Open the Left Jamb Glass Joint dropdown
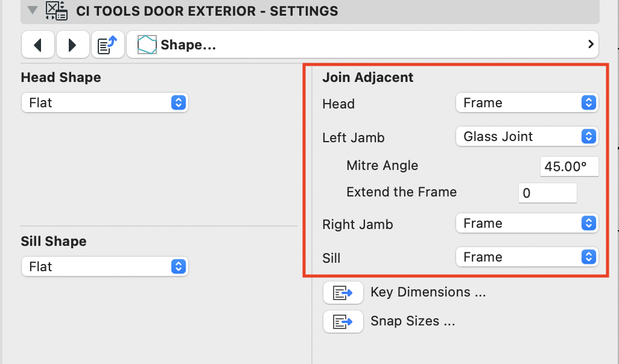Screen dimensions: 619x364 tap(527, 136)
